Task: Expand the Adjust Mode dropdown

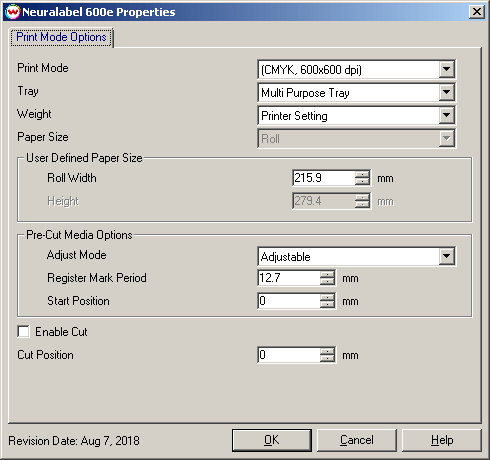Action: click(446, 256)
